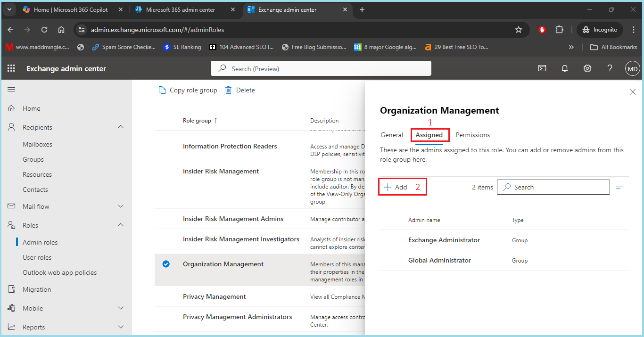This screenshot has width=644, height=337.
Task: Open Contacts in sidebar
Action: coord(35,189)
